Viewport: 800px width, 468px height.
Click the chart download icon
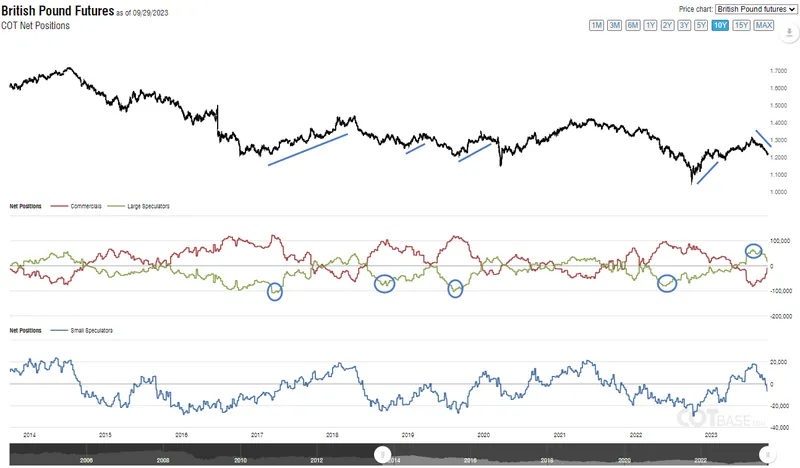coord(789,33)
